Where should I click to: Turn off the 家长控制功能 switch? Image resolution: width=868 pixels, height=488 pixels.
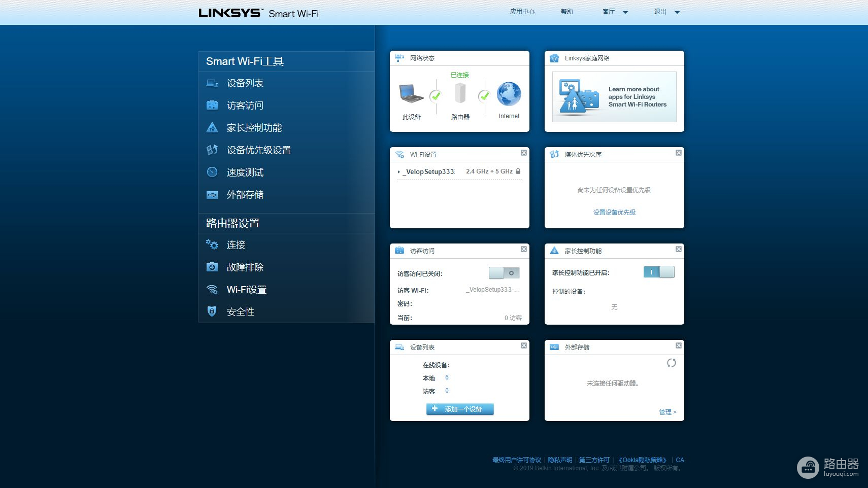659,272
